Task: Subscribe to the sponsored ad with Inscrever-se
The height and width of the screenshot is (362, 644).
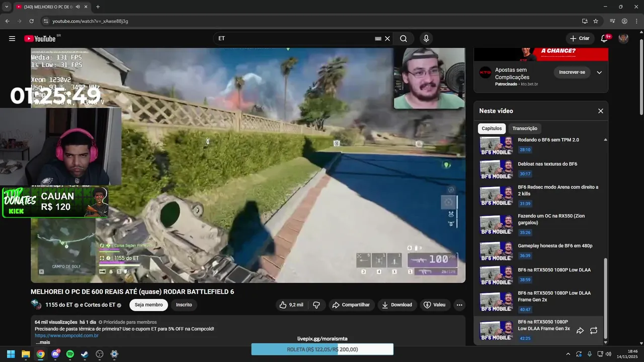Action: click(x=572, y=72)
